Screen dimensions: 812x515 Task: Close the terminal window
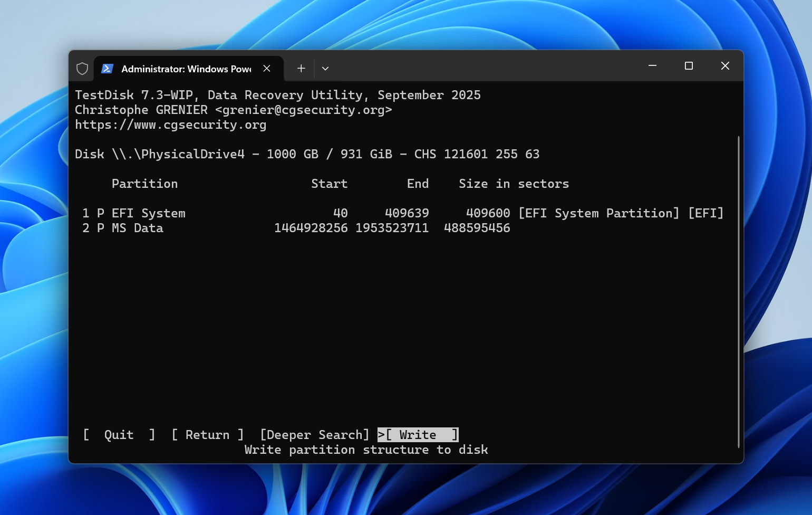[x=725, y=65]
